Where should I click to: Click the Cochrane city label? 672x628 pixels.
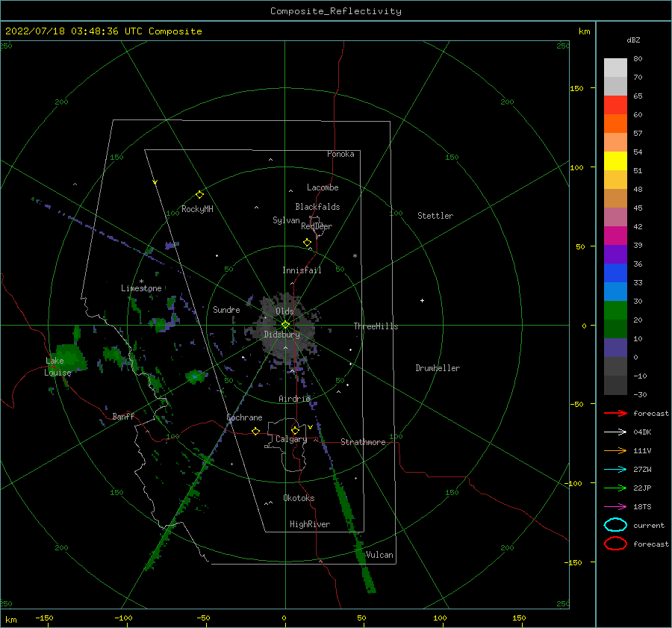click(244, 417)
